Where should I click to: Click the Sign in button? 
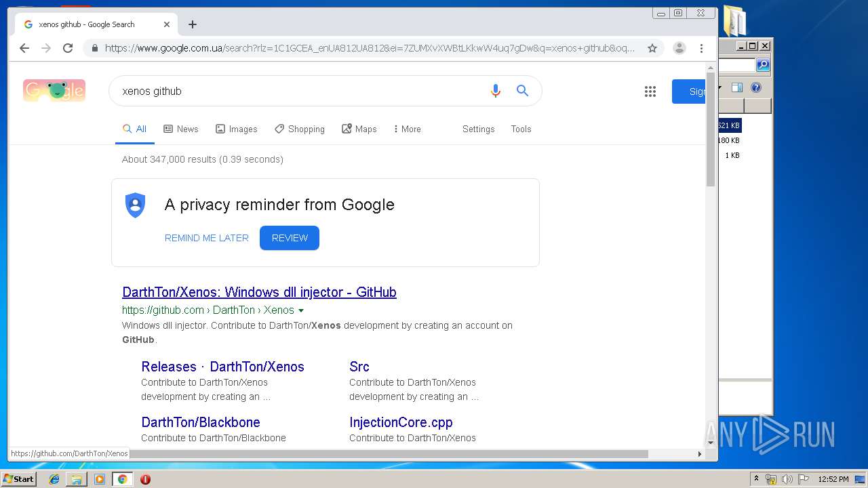[689, 91]
